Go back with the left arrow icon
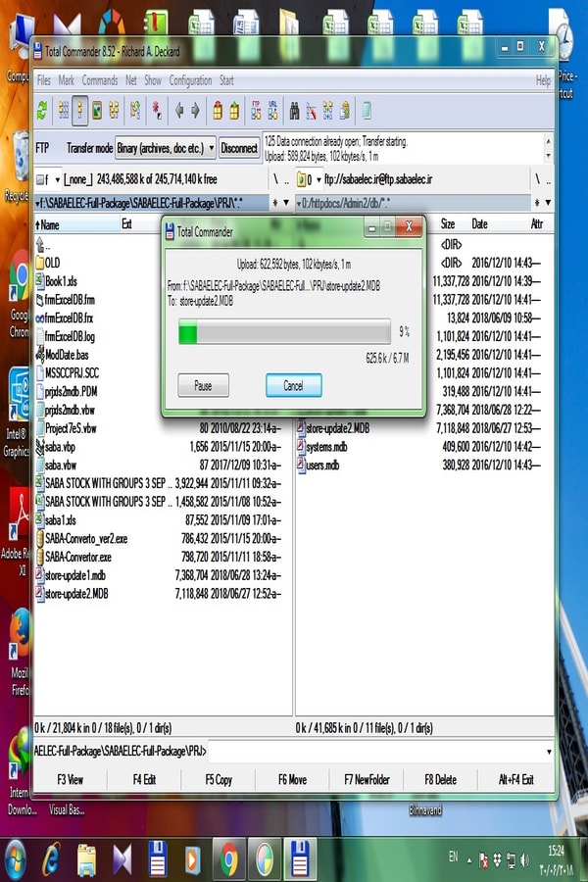The image size is (588, 882). [179, 111]
